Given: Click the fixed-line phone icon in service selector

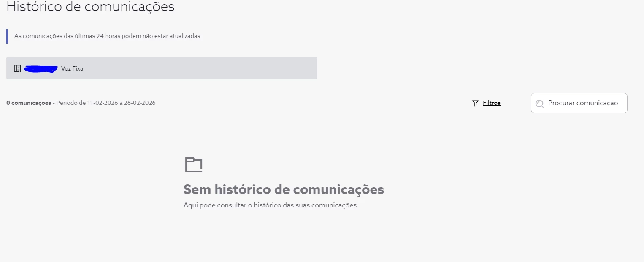Looking at the screenshot, I should (x=17, y=68).
